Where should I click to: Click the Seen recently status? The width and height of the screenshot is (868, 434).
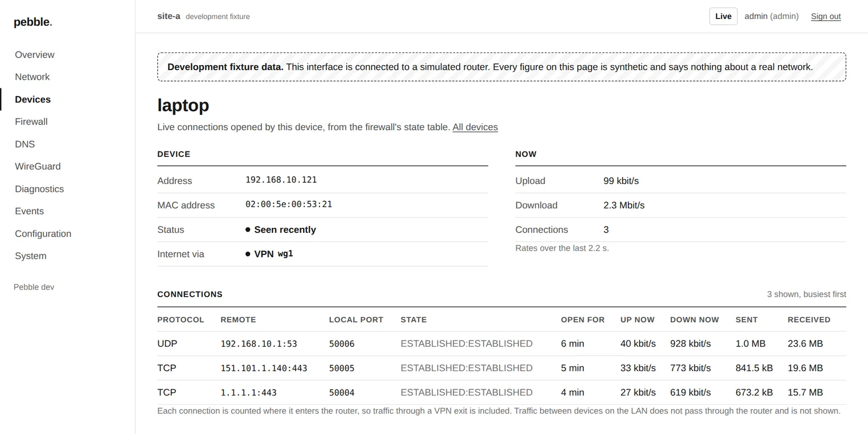tap(280, 229)
